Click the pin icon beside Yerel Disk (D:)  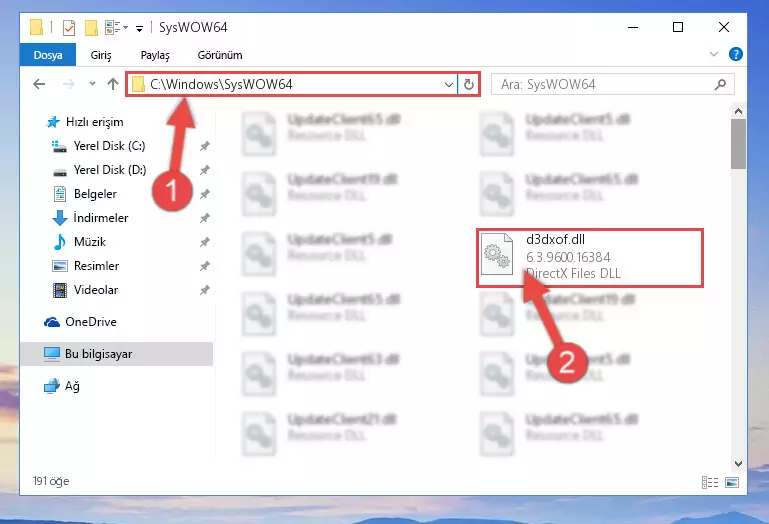(x=205, y=170)
